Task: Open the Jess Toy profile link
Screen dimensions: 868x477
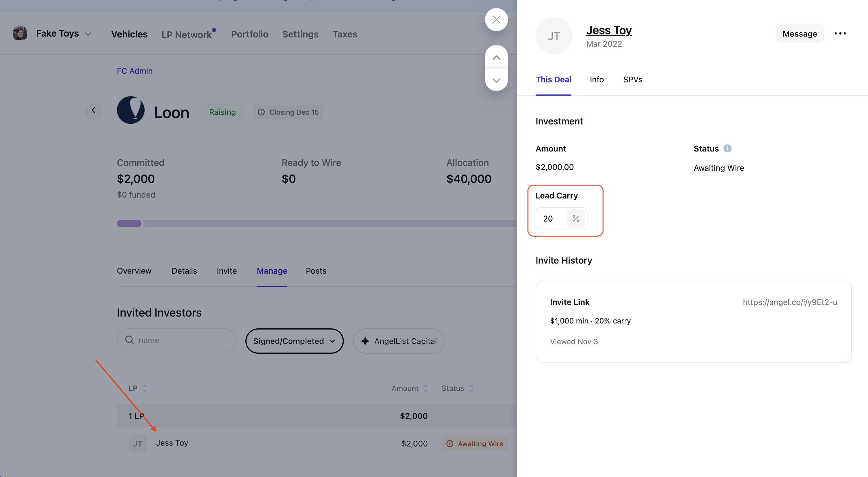Action: pyautogui.click(x=609, y=30)
